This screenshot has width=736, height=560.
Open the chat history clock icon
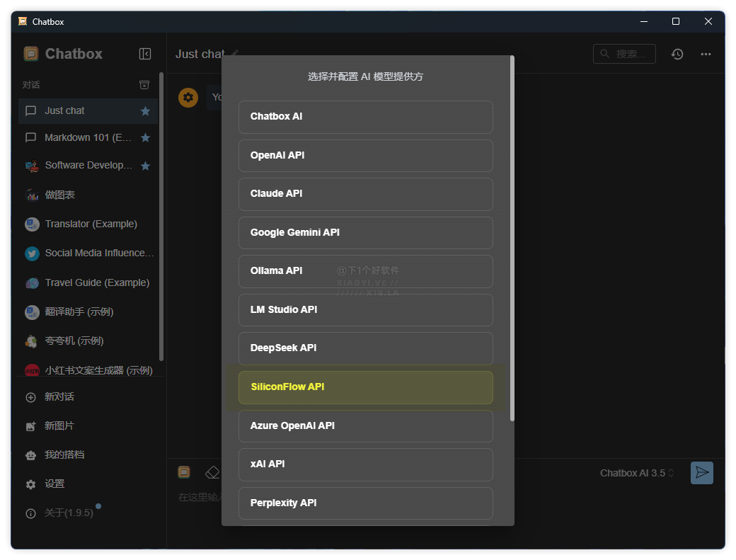677,54
